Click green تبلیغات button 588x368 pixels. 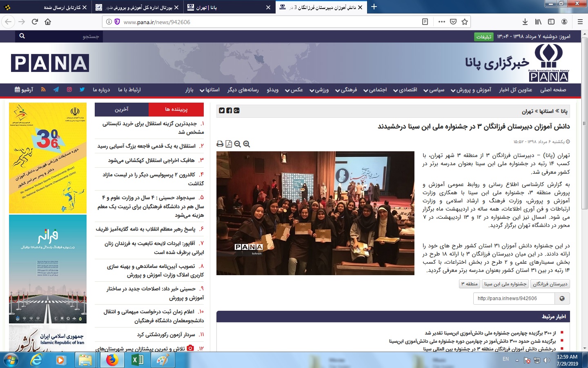484,36
